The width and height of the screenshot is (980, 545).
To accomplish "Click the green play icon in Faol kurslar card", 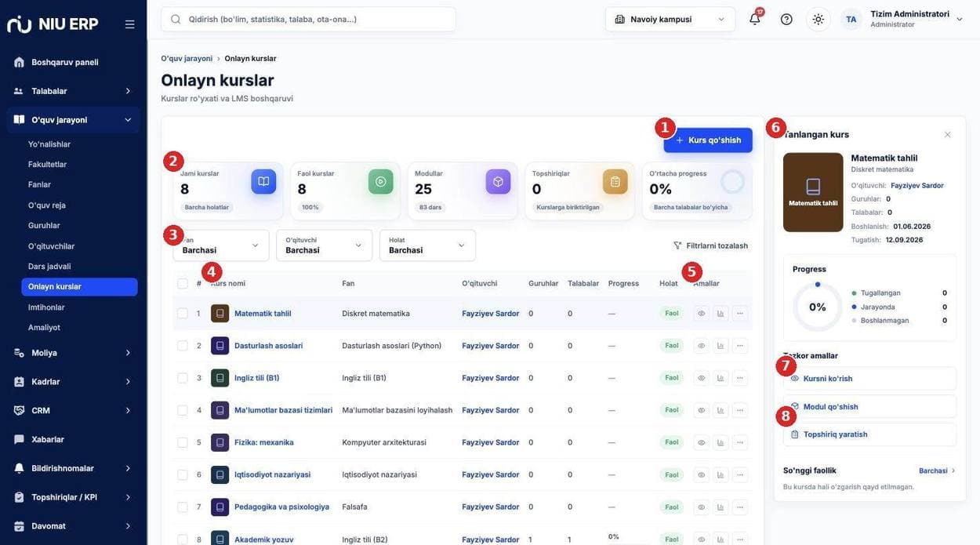I will pos(381,182).
